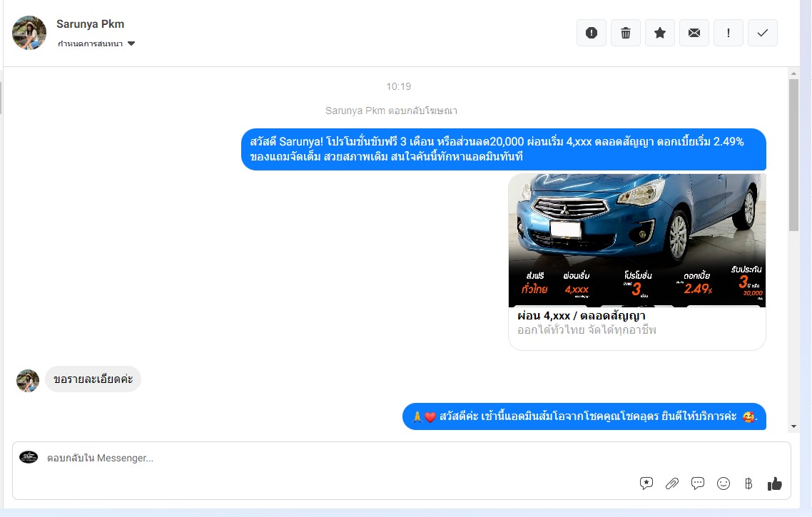The height and width of the screenshot is (517, 812).
Task: Flag conversation with the exclamation mark icon
Action: (x=729, y=33)
